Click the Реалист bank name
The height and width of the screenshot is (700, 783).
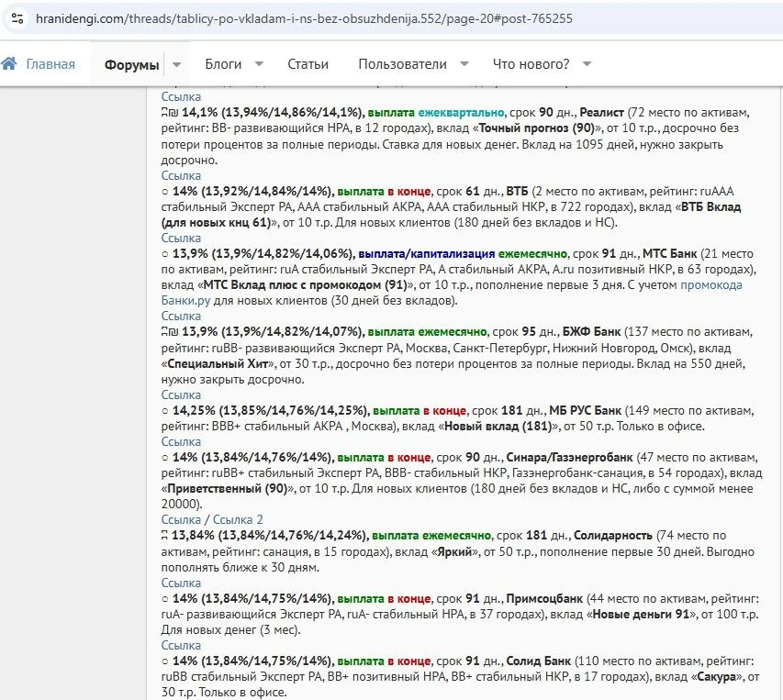[x=601, y=112]
